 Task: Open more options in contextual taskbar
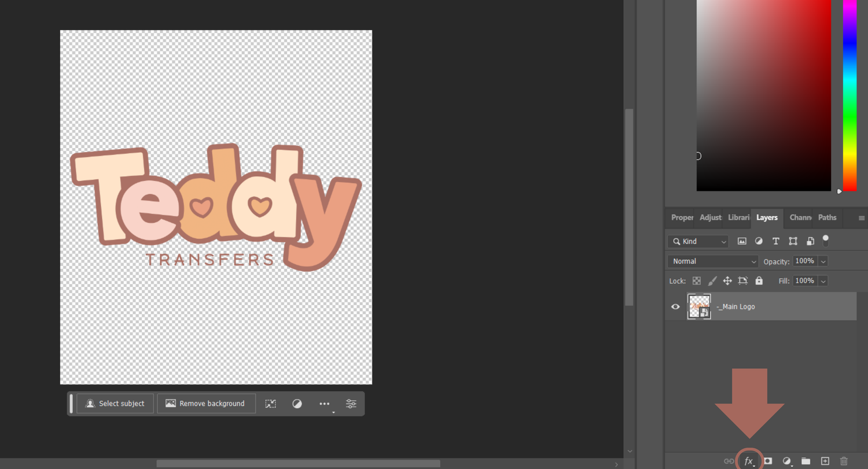325,404
